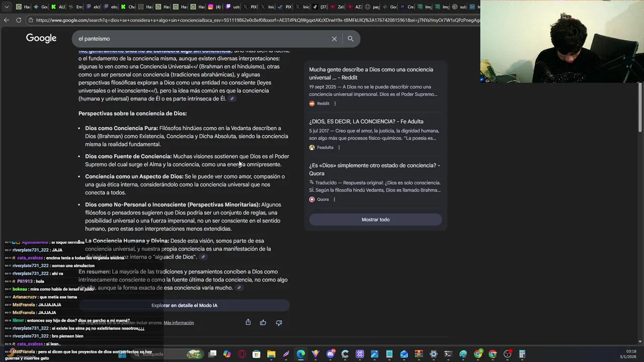Viewport: 644px width, 362px height.
Task: Click the Feadulta source favicon
Action: tap(312, 147)
